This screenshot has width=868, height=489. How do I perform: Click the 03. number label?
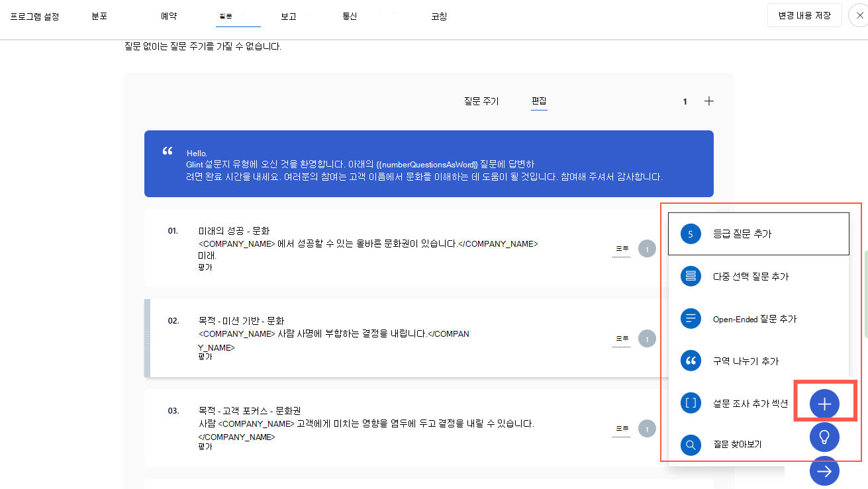pos(173,411)
